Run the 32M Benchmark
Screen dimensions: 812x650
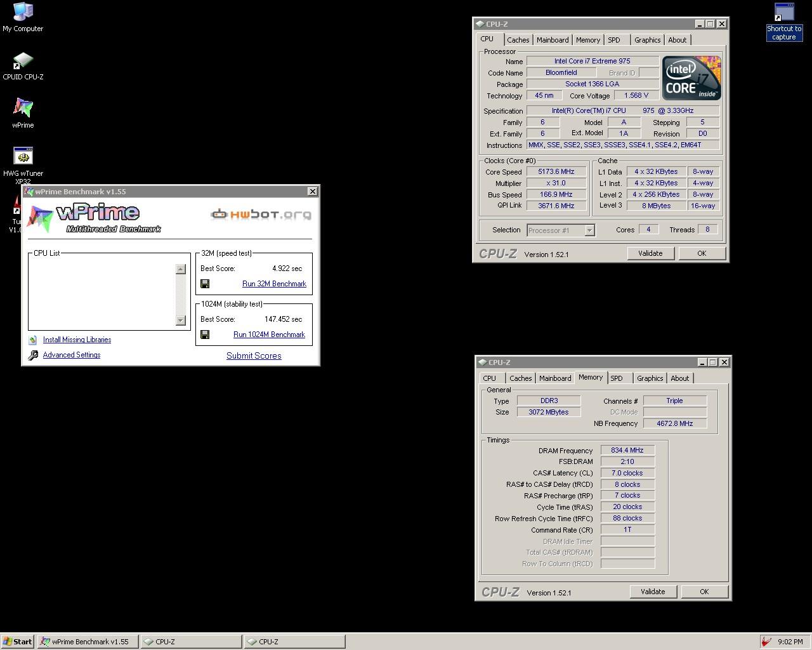point(274,284)
